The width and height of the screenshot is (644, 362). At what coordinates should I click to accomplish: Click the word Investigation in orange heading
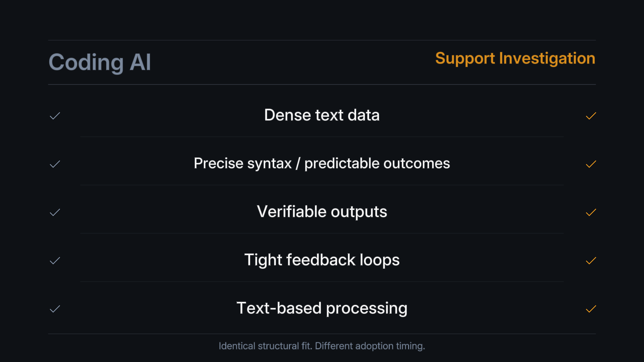point(547,58)
